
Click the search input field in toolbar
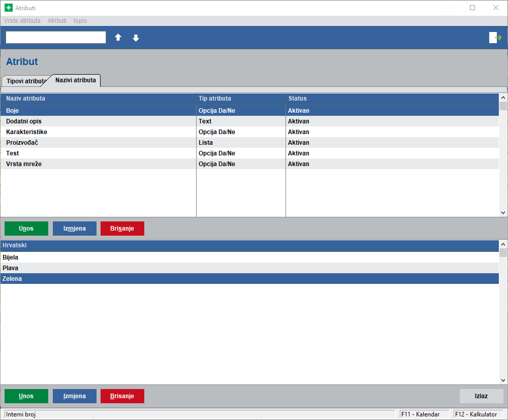point(56,38)
